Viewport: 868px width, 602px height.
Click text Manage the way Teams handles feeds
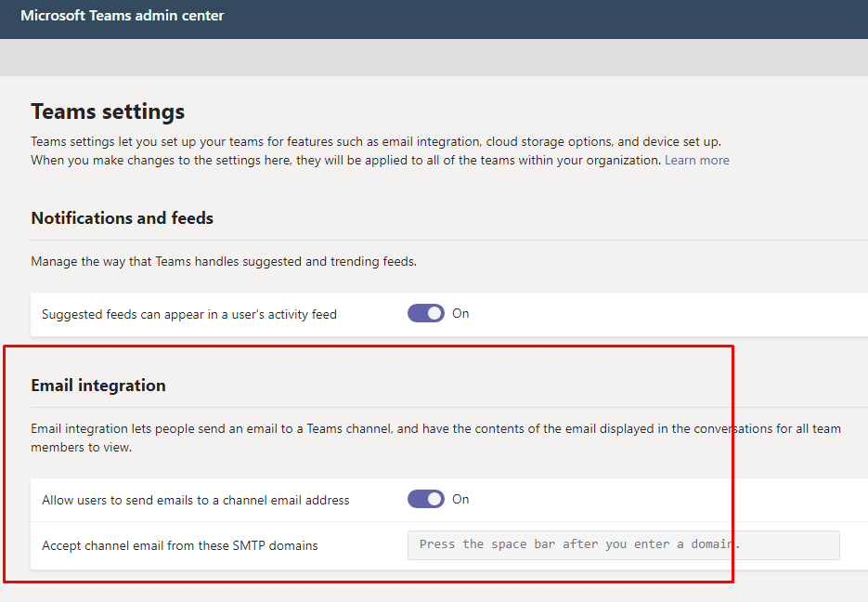[x=224, y=261]
